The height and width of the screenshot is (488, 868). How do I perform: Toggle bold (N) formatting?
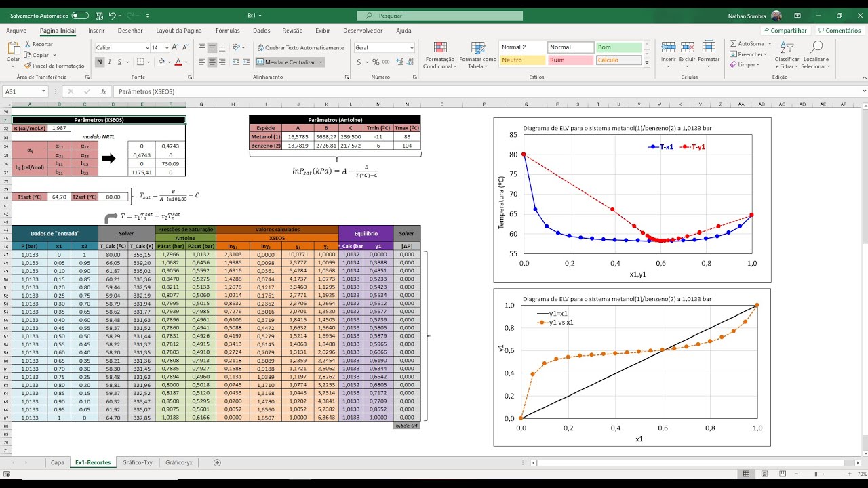100,62
